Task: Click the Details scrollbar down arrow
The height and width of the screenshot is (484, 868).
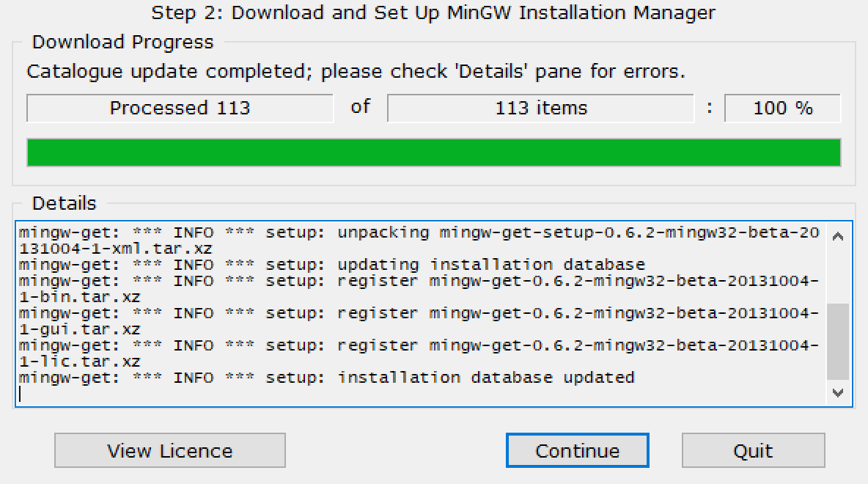Action: [837, 392]
